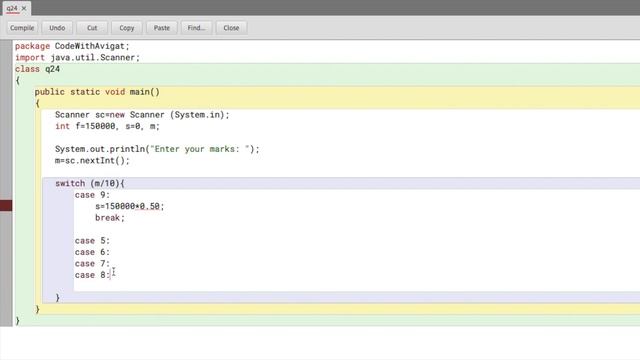Click the underlined 's=150000*0.50;' statement
Viewport: 640px width, 360px height.
pyautogui.click(x=129, y=206)
